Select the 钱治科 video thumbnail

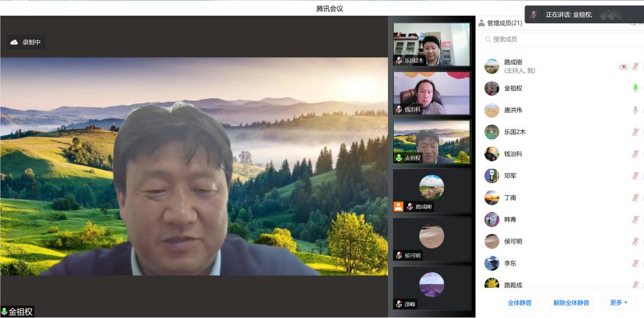click(431, 93)
